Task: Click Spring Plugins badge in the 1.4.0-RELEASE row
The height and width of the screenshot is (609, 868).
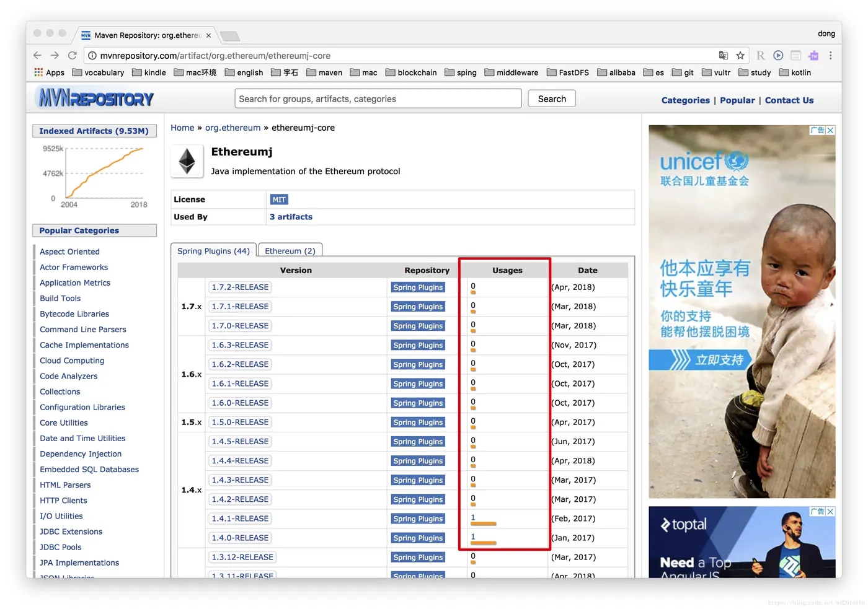Action: coord(418,538)
